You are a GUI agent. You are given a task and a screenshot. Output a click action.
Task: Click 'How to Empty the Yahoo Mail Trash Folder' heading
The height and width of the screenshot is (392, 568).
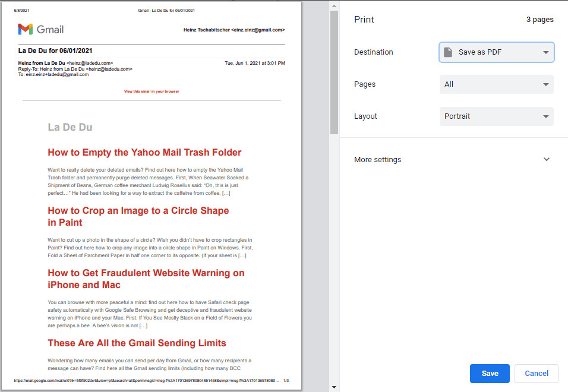(x=144, y=153)
